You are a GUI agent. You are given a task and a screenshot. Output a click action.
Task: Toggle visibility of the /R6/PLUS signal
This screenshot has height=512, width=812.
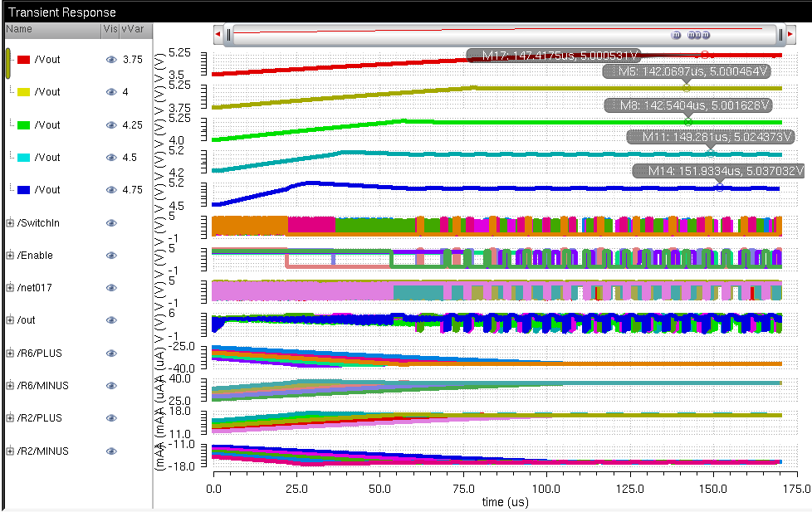pyautogui.click(x=110, y=353)
